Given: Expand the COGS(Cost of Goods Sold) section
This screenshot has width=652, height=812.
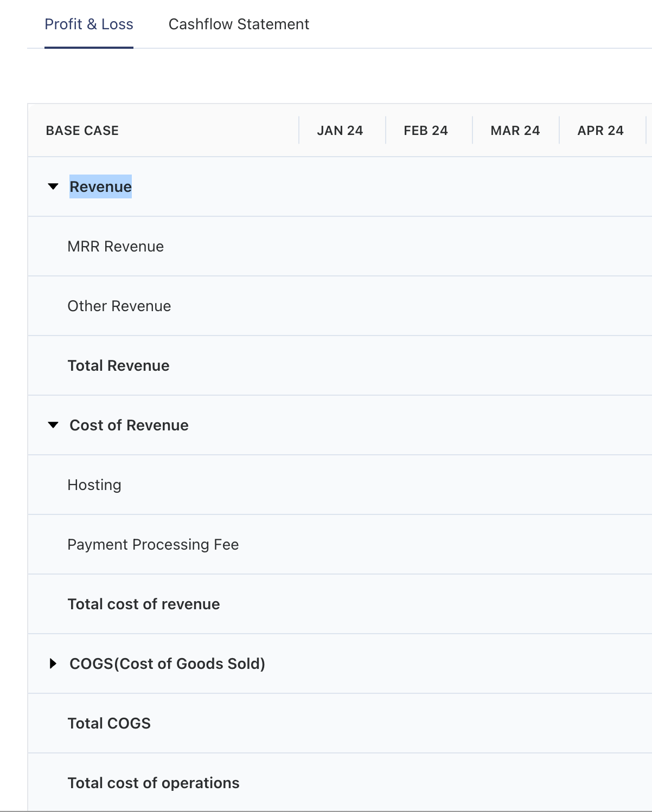Looking at the screenshot, I should pos(53,663).
